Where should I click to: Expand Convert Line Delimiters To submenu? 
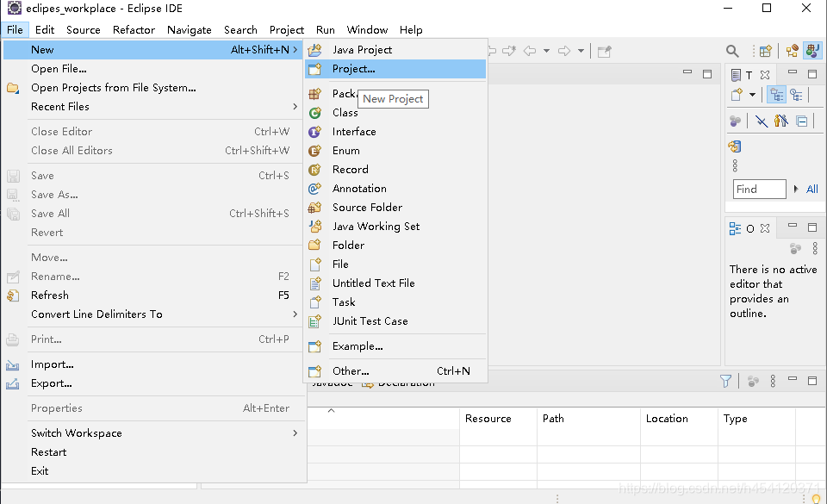pyautogui.click(x=153, y=314)
